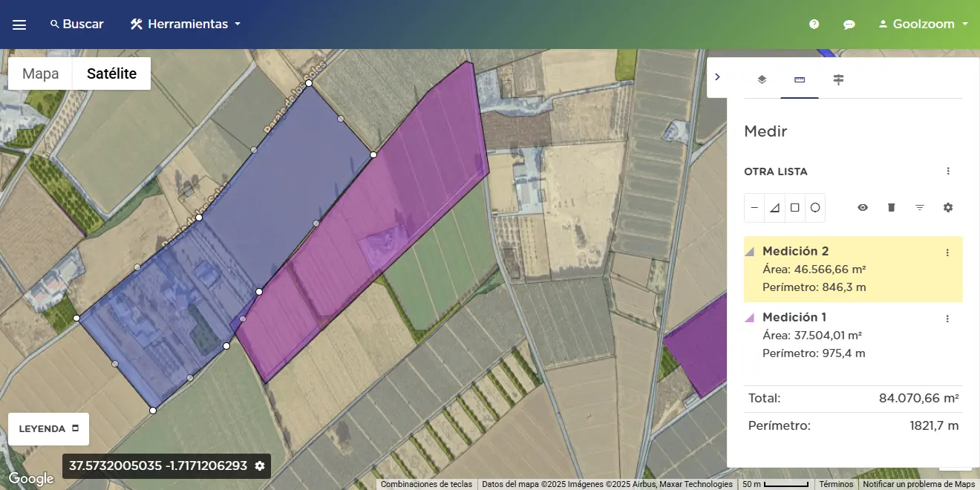
Task: Select the rectangle measurement tool
Action: pos(794,208)
